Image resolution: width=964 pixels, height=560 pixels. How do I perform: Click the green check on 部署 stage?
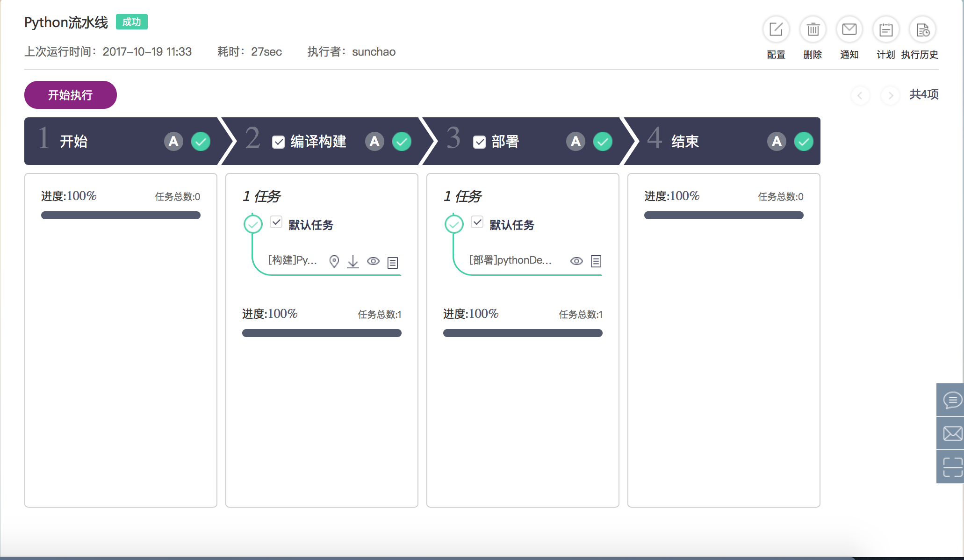(603, 141)
